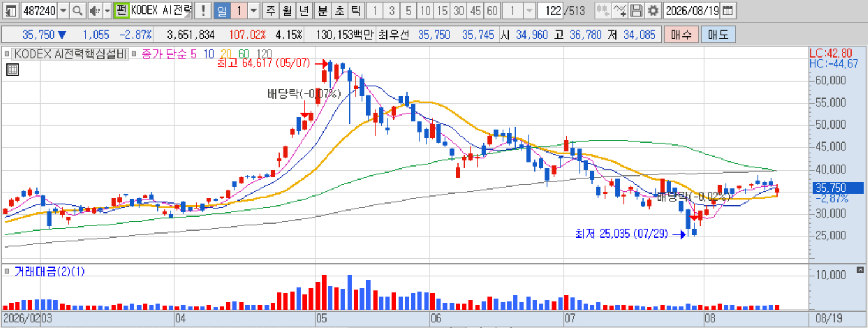Screen dimensions: 868x328
Task: Click the high price 36,780 value
Action: (x=585, y=35)
